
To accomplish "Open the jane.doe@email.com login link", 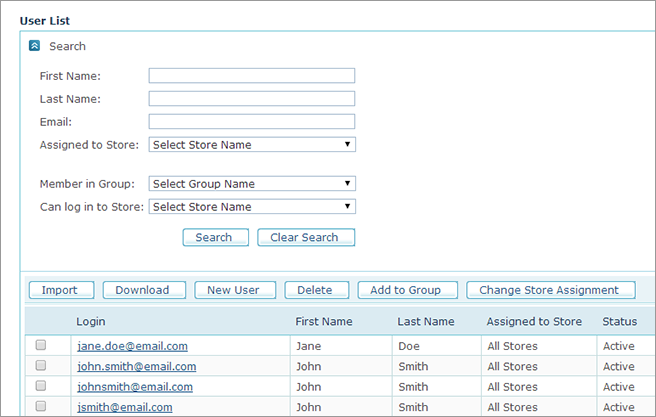I will [131, 346].
